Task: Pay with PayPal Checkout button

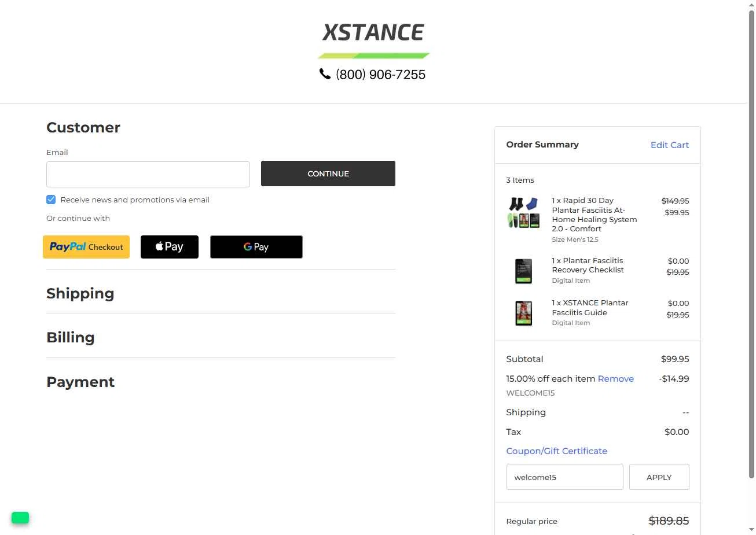Action: (86, 247)
